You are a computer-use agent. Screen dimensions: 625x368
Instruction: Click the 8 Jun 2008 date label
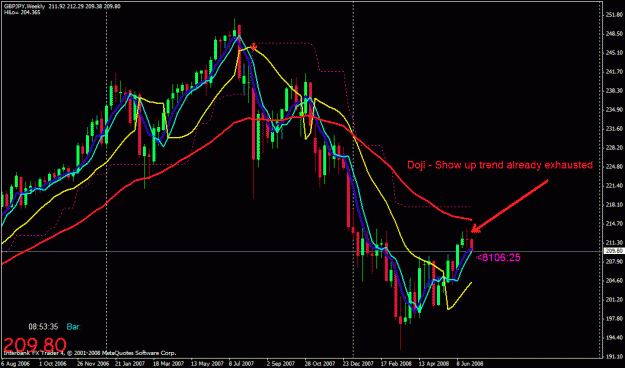(x=470, y=364)
